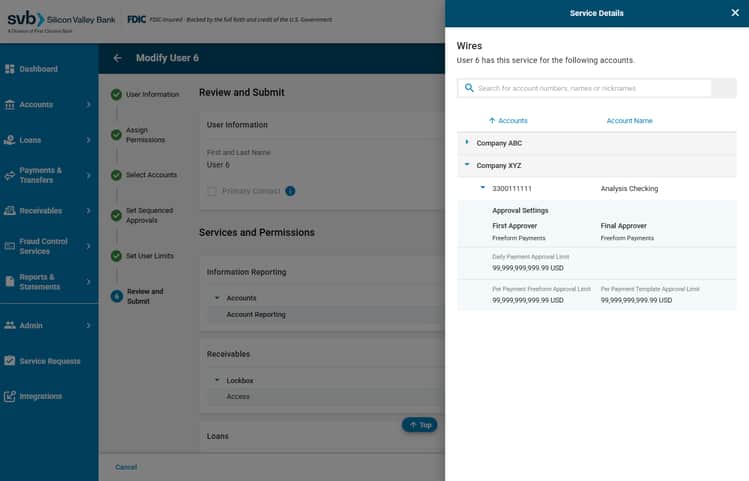Image resolution: width=749 pixels, height=481 pixels.
Task: Open Dashboard from sidebar icon
Action: [x=10, y=69]
